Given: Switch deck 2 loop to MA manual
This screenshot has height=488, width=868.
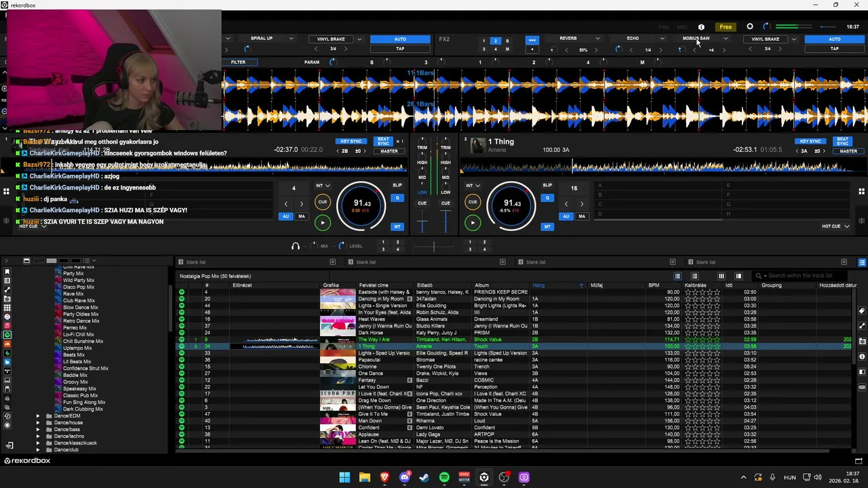Looking at the screenshot, I should [582, 216].
